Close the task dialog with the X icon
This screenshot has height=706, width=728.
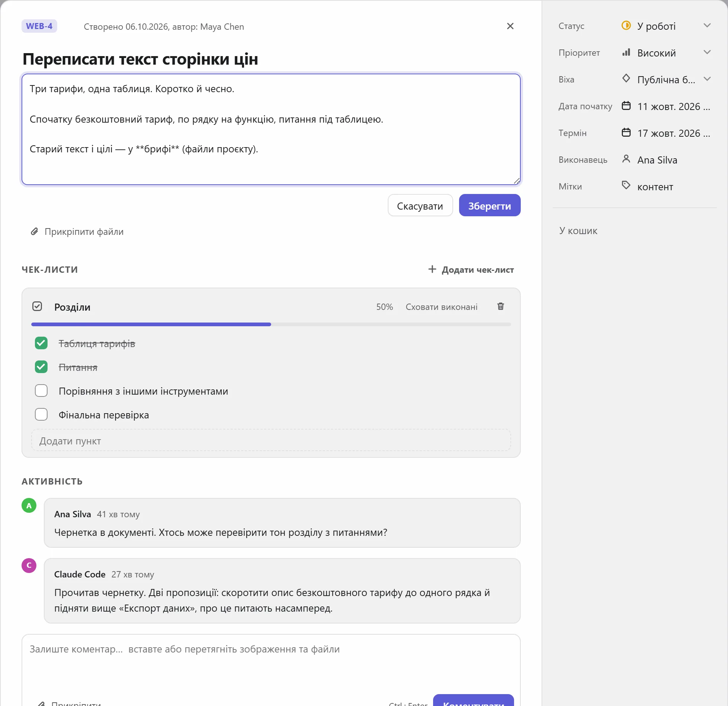tap(510, 26)
